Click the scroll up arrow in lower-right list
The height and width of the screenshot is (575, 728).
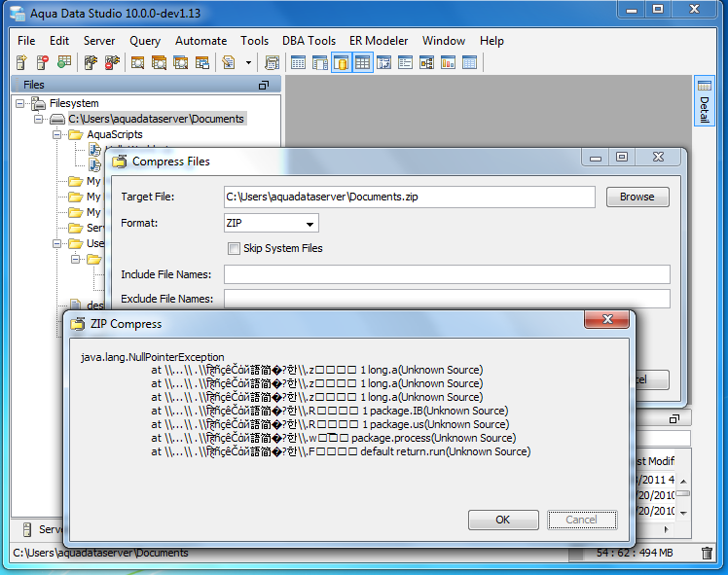683,482
